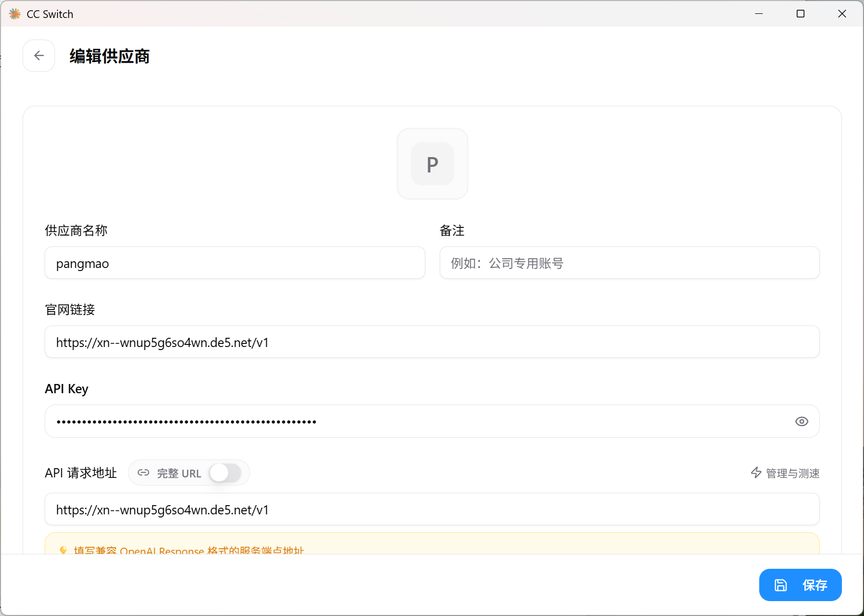This screenshot has width=864, height=616.
Task: Minimize the CC Switch window
Action: 759,14
